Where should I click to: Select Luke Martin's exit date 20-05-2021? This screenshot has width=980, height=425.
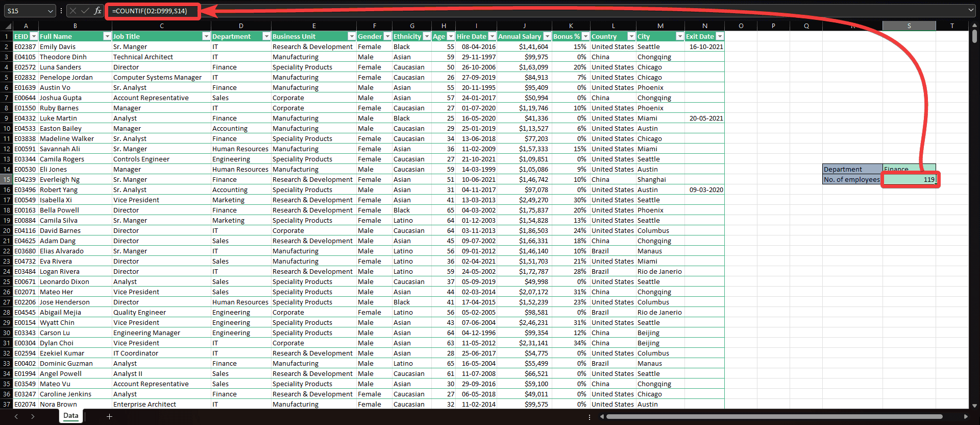(704, 118)
